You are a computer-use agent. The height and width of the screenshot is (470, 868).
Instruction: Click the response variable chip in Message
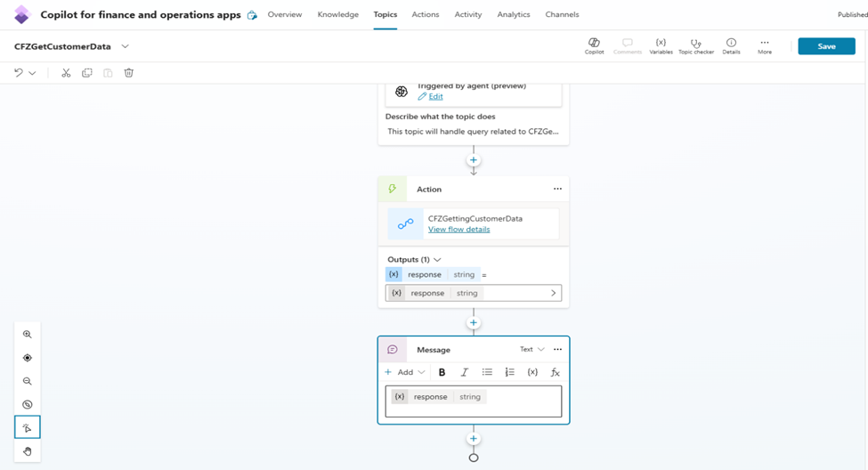(x=439, y=396)
